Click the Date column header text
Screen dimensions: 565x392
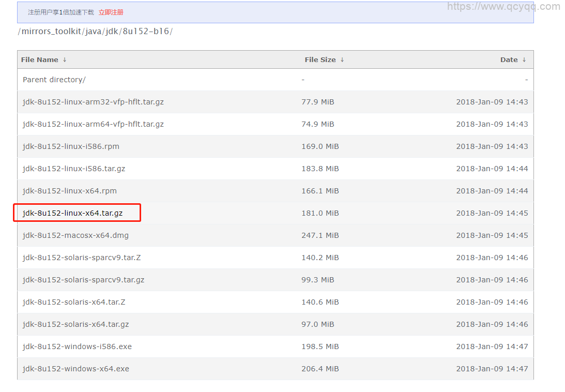509,60
